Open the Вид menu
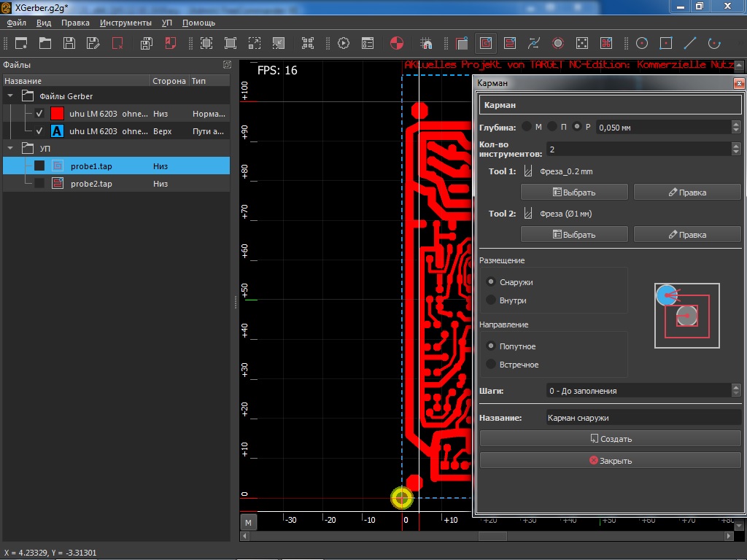The image size is (747, 560). [44, 23]
